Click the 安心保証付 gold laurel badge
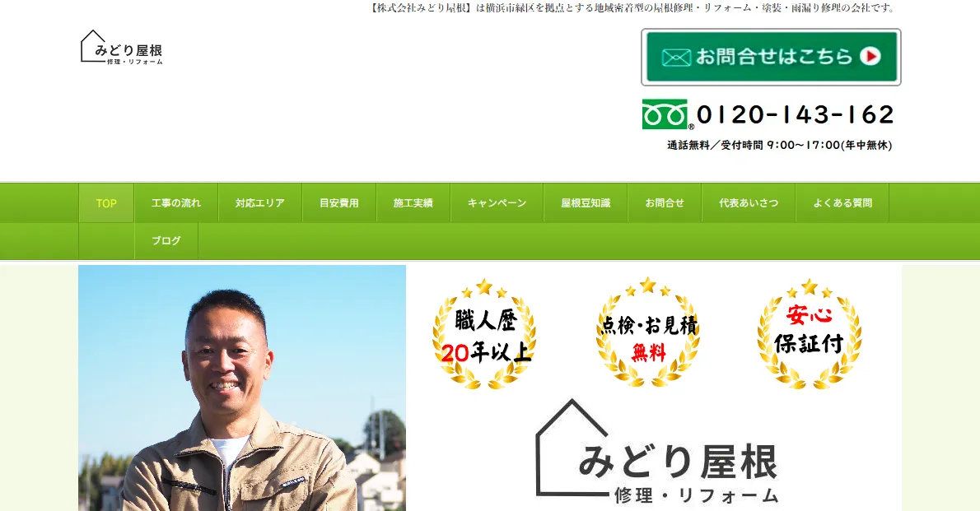 (810, 334)
